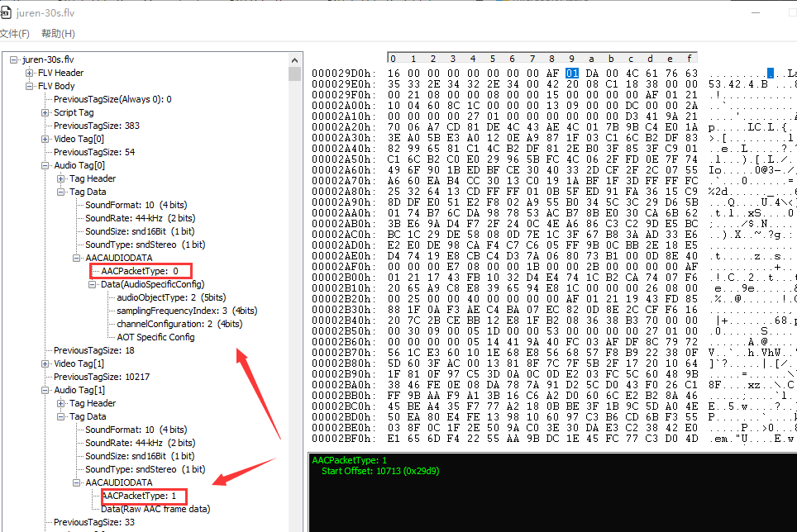Select samplingFrequencyIndex: 3 (4bits) item
Viewport: 797px width, 532px height.
[x=186, y=311]
